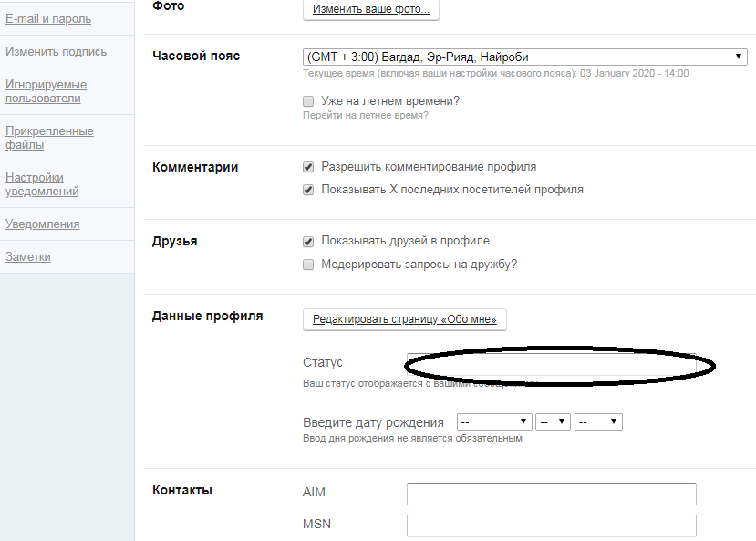Viewport: 756px width, 541px height.
Task: Open Заметки from the sidebar
Action: pos(28,257)
